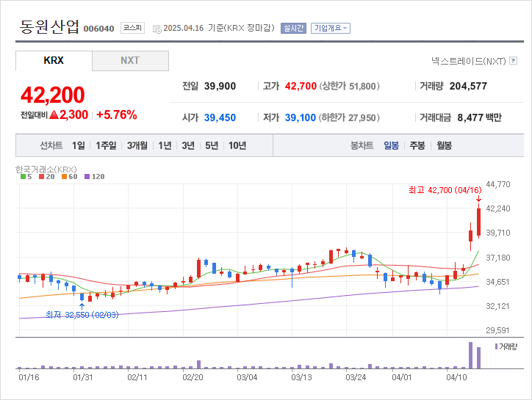Image resolution: width=532 pixels, height=400 pixels.
Task: Click the 29,591 price axis label
Action: 497,330
